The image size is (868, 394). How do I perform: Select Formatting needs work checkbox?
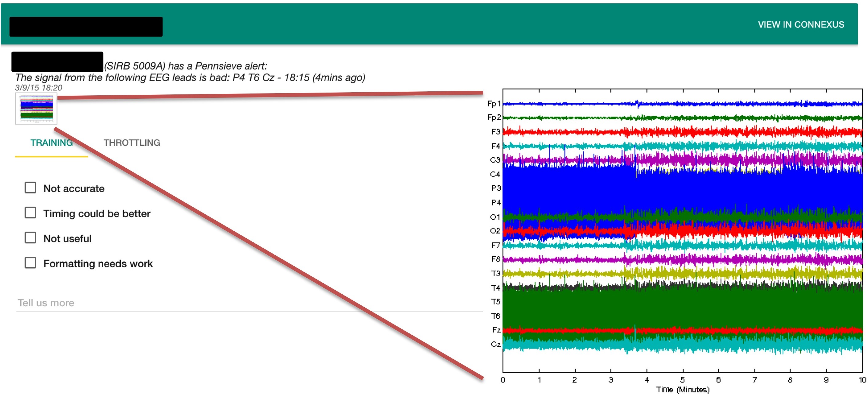coord(30,263)
